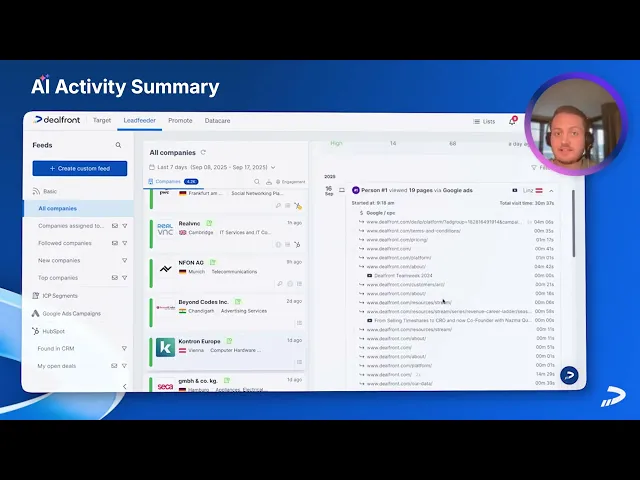Open the Realvnc company card
Screen dimensions: 640x480
click(227, 233)
